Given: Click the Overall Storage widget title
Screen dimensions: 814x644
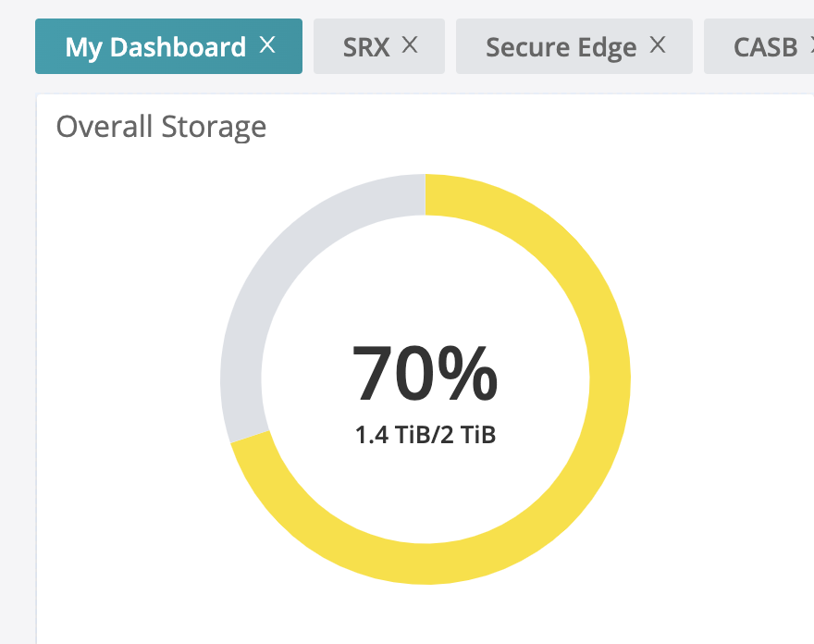Looking at the screenshot, I should 162,127.
